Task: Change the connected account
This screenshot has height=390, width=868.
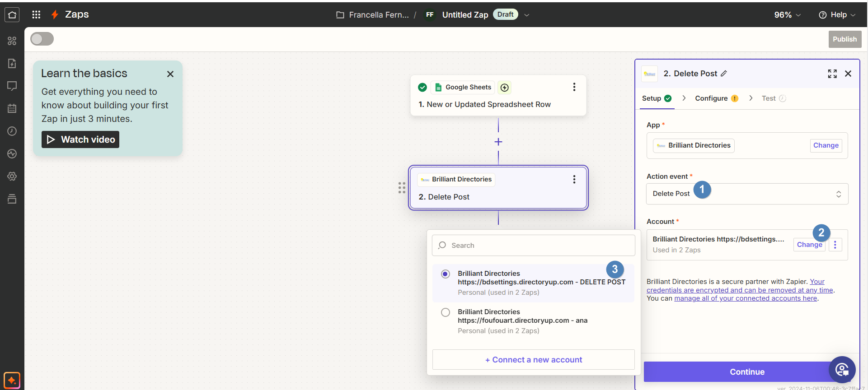Action: pyautogui.click(x=809, y=245)
